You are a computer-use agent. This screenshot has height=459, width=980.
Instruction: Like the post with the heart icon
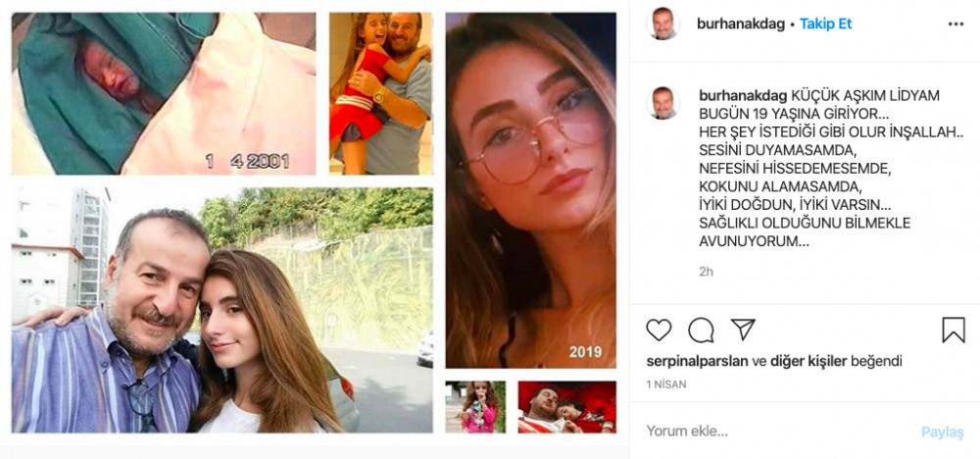(659, 330)
